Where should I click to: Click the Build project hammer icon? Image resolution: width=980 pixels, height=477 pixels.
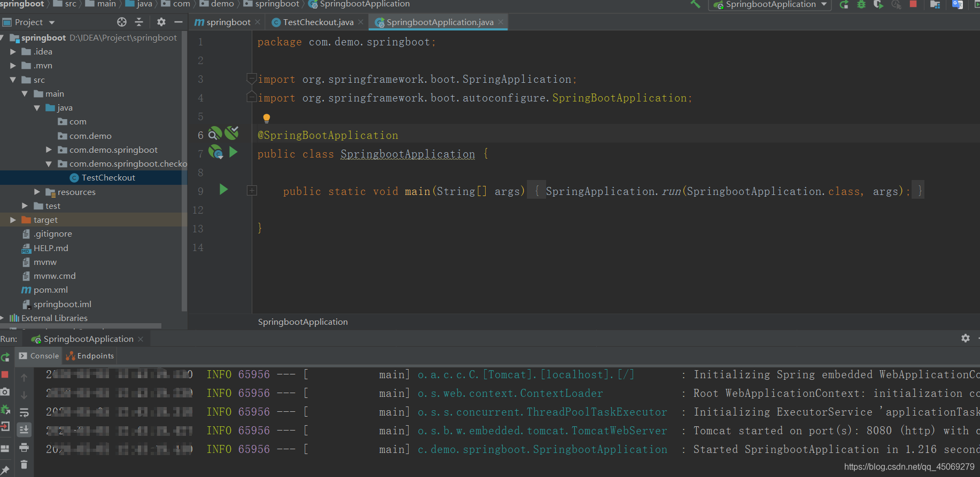(695, 4)
